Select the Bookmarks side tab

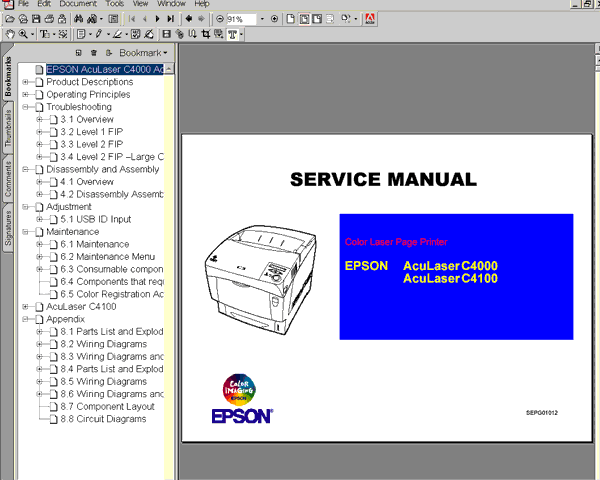point(8,77)
